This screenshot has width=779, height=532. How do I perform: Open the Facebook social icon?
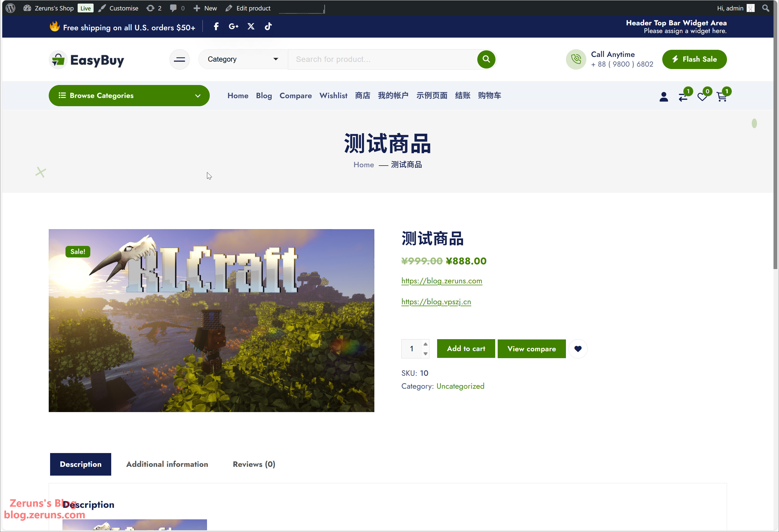pyautogui.click(x=216, y=26)
